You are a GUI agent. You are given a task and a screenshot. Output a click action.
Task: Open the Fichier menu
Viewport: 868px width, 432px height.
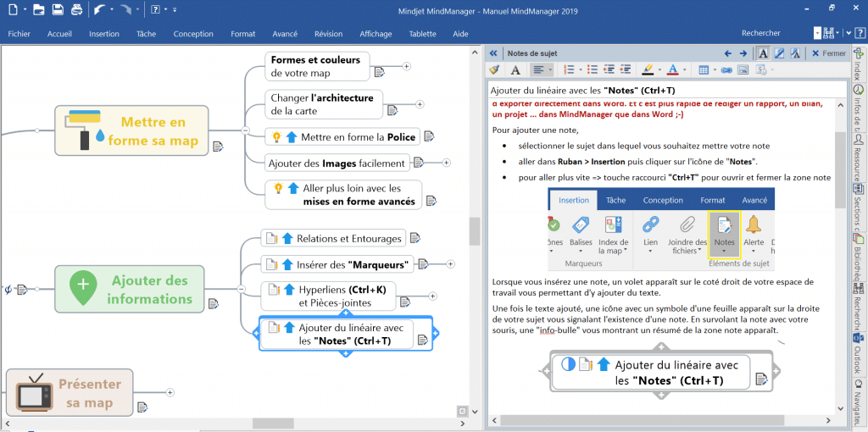(x=19, y=34)
